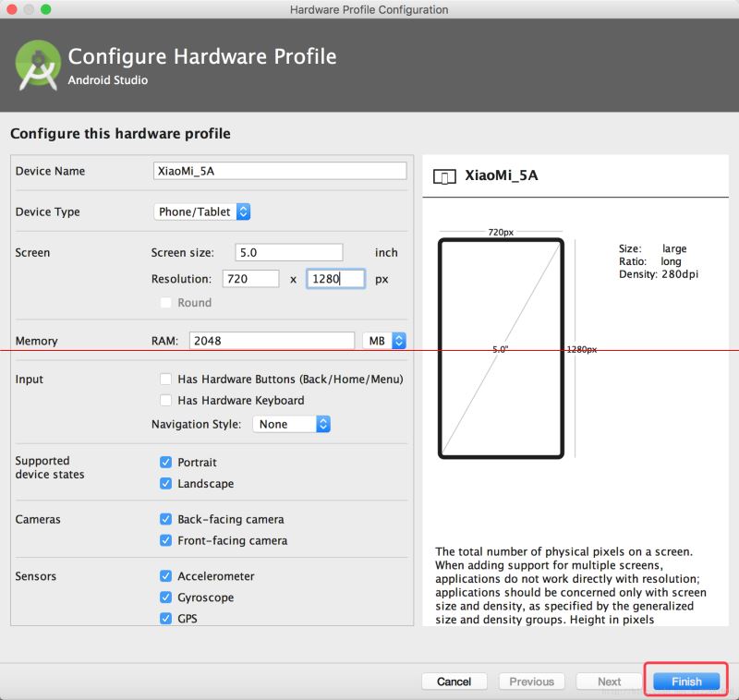Click the resolution width field showing 720
The image size is (739, 700).
pos(249,279)
